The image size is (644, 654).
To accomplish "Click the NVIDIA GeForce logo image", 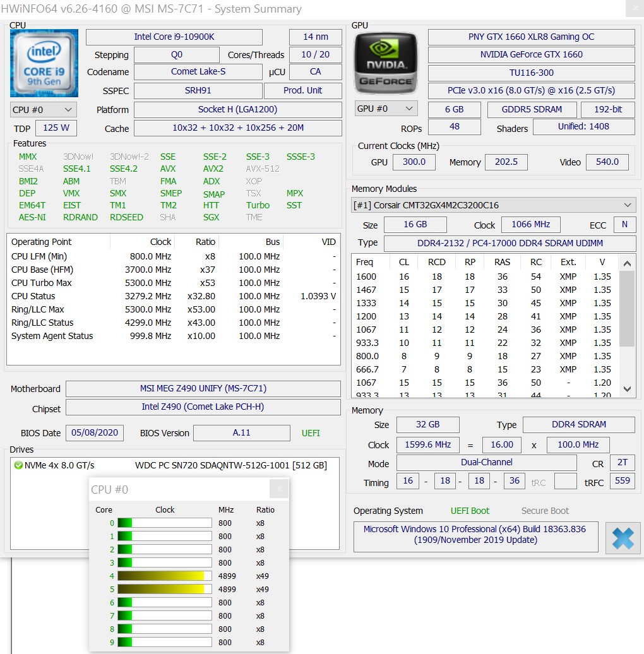I will (x=386, y=63).
